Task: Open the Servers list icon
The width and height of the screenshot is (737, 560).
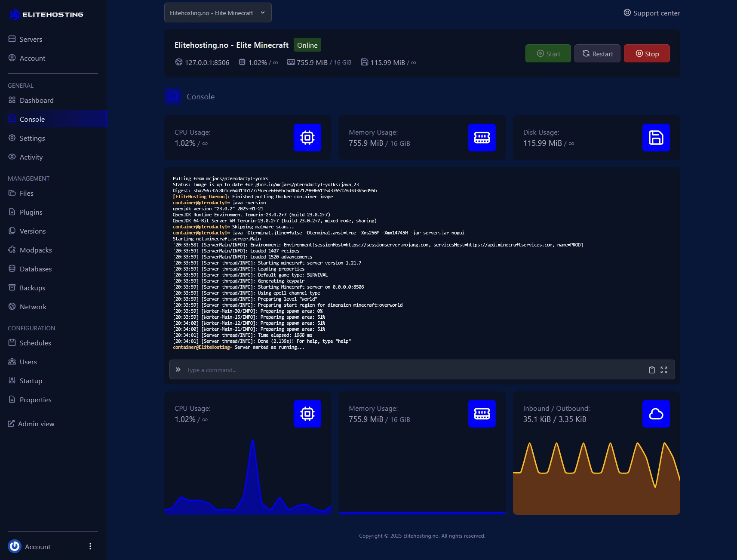Action: pos(12,39)
